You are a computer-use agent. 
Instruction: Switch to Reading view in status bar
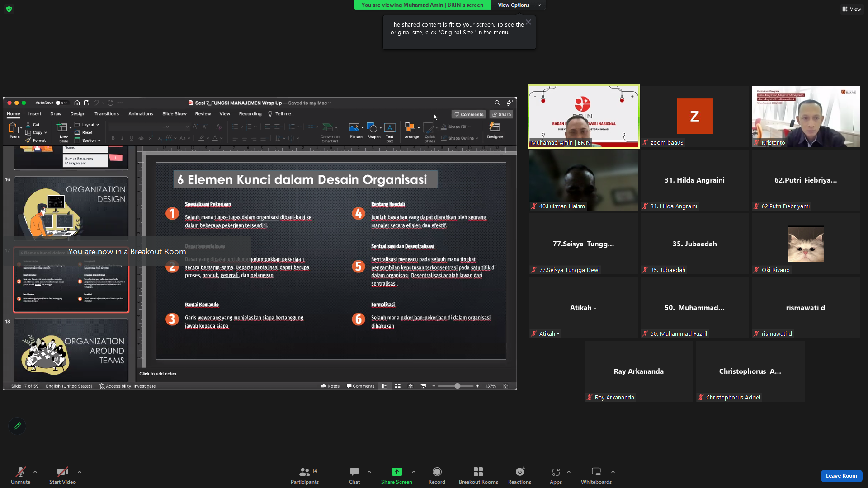tap(410, 386)
